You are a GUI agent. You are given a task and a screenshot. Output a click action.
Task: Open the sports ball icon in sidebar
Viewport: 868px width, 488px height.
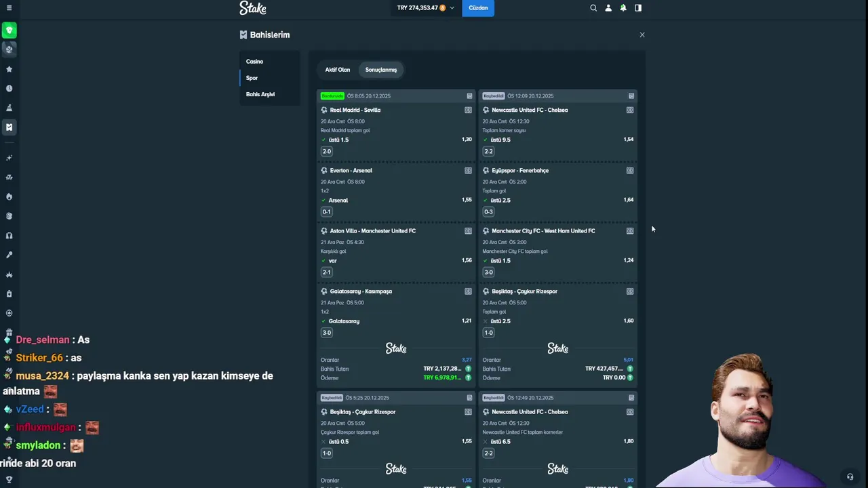pos(9,49)
